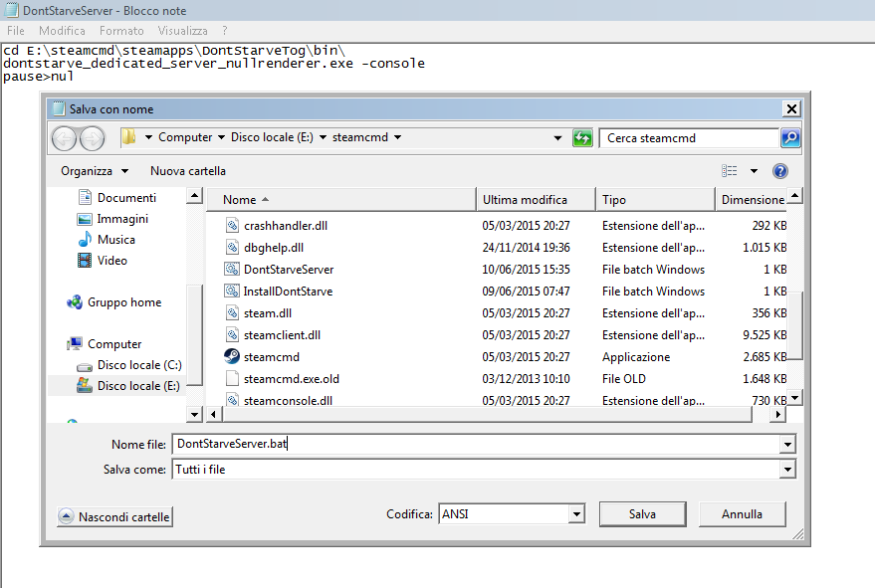
Task: Click the 10/06/2015 15:35 date cell
Action: click(526, 269)
